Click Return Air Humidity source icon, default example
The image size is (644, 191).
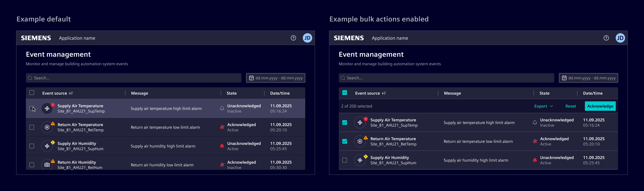[47, 165]
